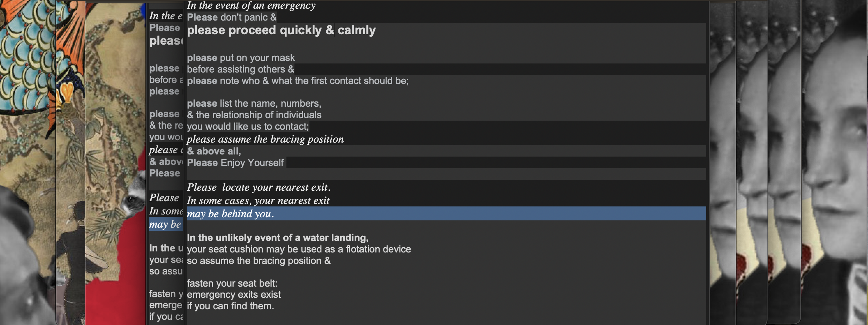Select the line about the first contact
The width and height of the screenshot is (868, 325).
click(x=298, y=81)
